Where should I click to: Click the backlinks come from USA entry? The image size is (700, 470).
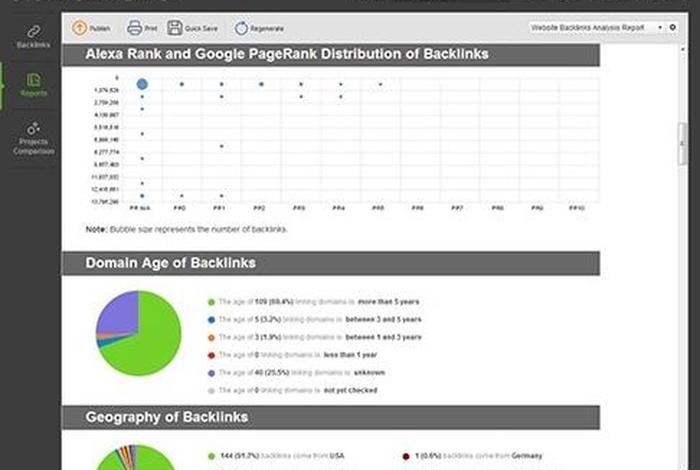(282, 456)
